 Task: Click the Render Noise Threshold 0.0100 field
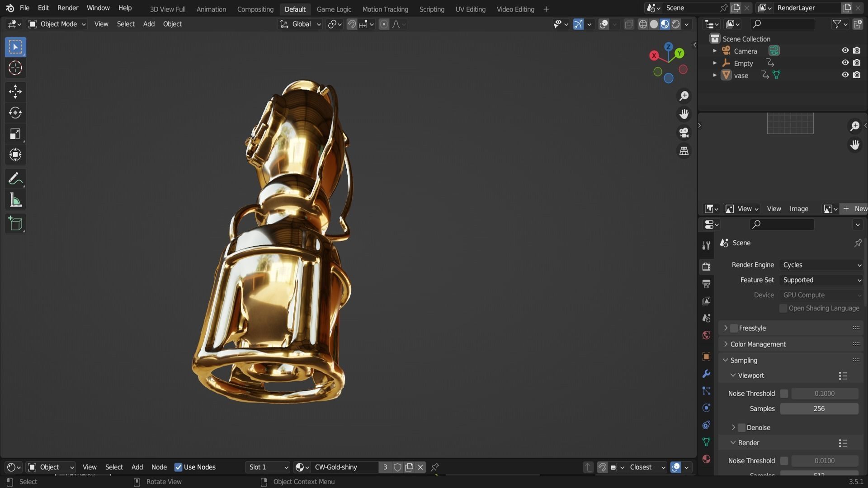[824, 461]
